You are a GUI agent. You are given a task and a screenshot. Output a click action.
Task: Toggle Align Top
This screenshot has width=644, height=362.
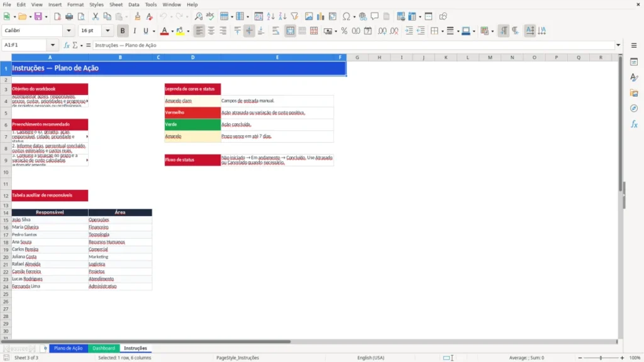[237, 31]
